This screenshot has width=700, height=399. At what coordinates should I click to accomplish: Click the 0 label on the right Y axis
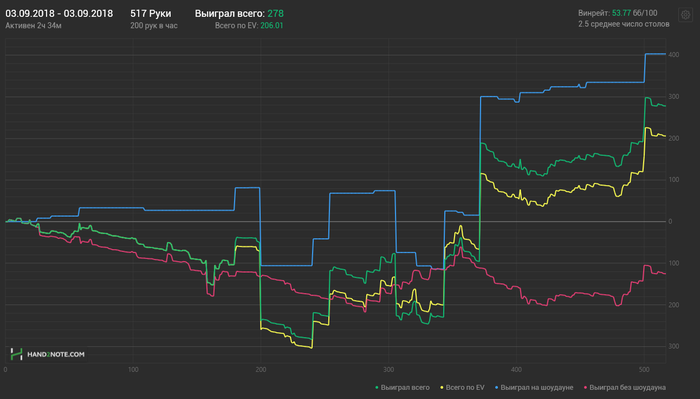[x=670, y=221]
